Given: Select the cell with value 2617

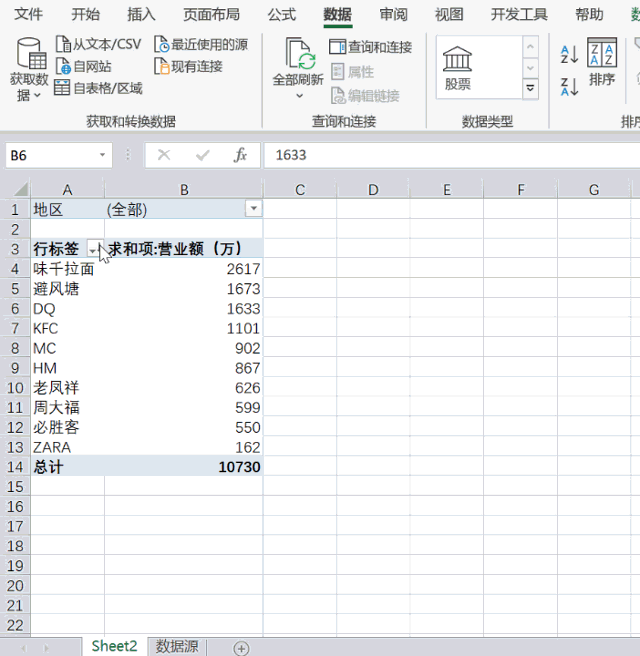Looking at the screenshot, I should [184, 269].
